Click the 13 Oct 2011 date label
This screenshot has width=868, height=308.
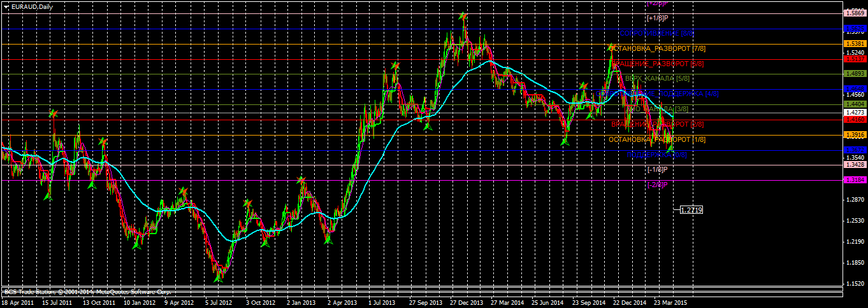click(x=99, y=303)
